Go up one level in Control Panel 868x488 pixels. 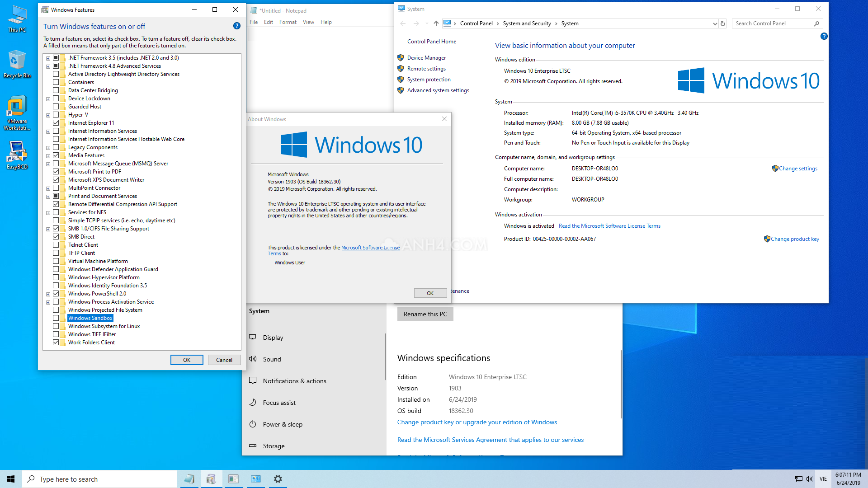tap(436, 23)
